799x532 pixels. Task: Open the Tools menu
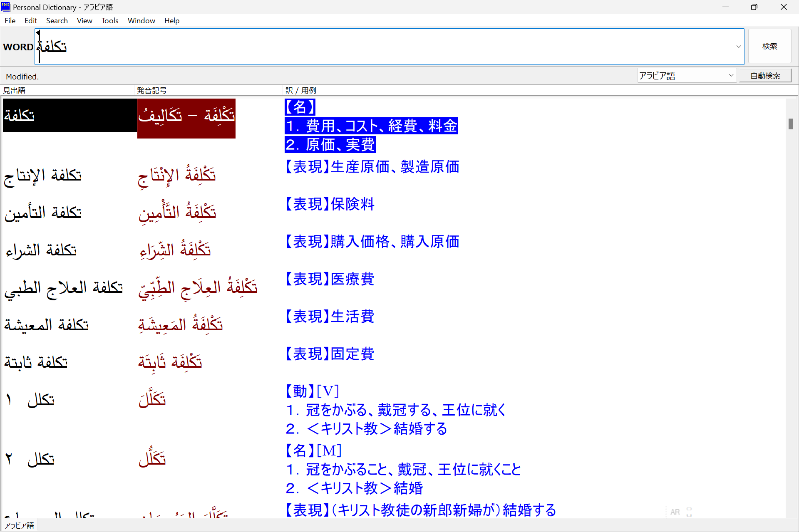coord(110,21)
